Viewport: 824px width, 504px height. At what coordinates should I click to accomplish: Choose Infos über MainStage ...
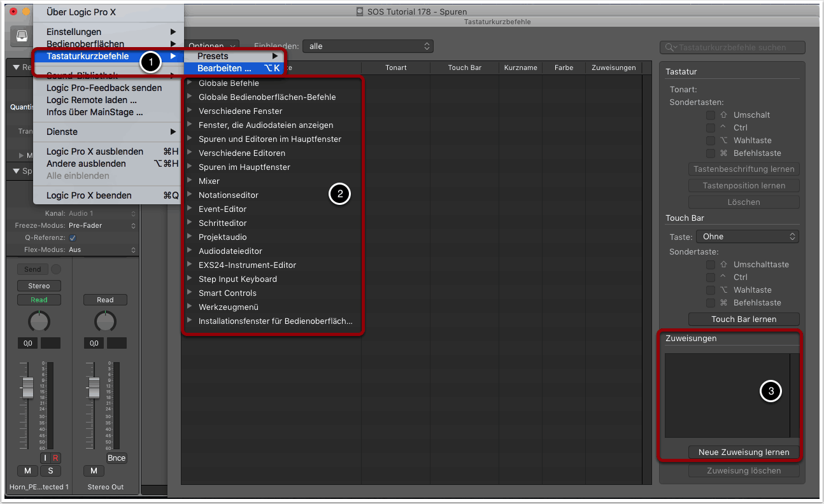tap(109, 112)
